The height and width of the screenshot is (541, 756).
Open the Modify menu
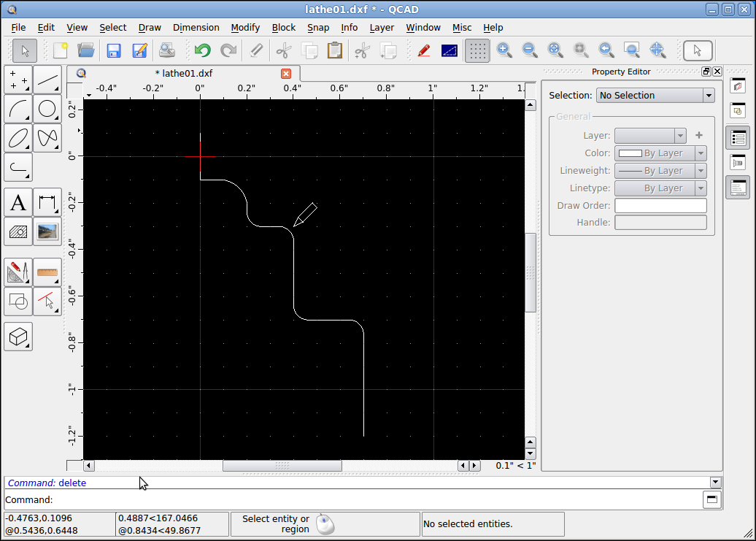coord(245,28)
